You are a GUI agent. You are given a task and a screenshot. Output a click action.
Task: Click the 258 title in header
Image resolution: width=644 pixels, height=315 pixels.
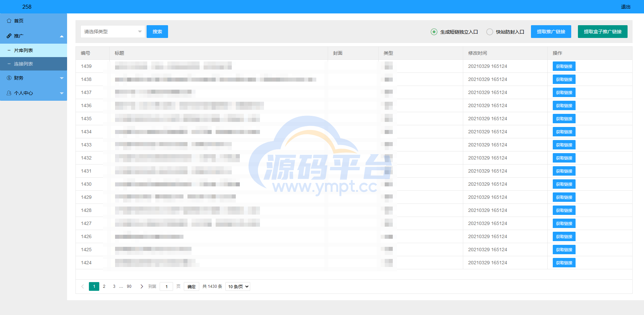coord(27,7)
